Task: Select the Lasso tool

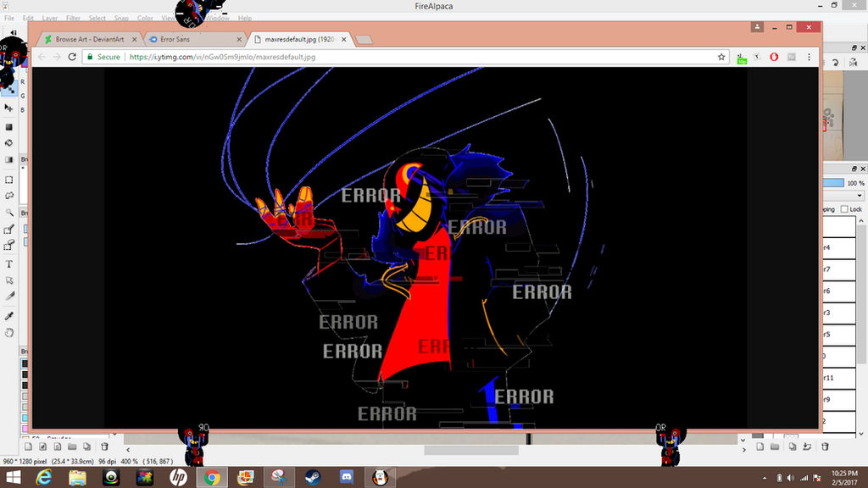Action: click(8, 196)
